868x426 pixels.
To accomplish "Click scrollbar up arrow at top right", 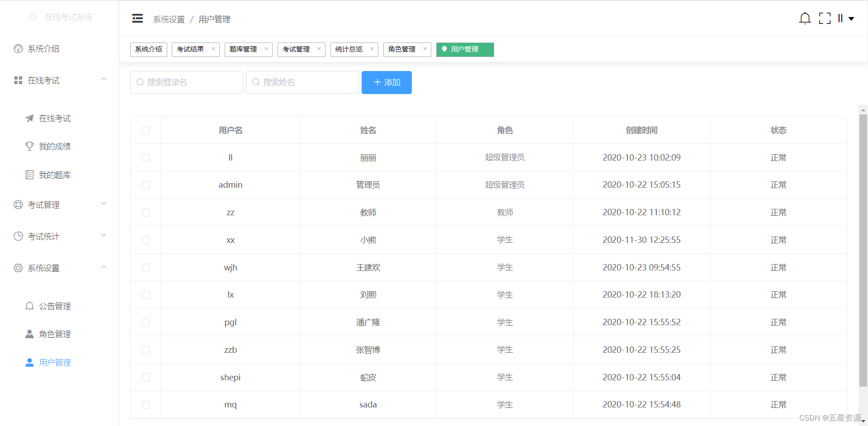I will point(863,109).
